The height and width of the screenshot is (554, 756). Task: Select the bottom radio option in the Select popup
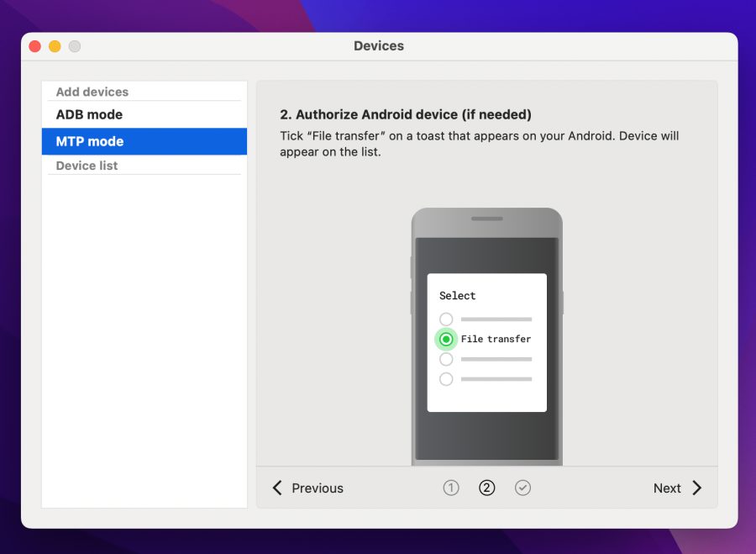[446, 379]
